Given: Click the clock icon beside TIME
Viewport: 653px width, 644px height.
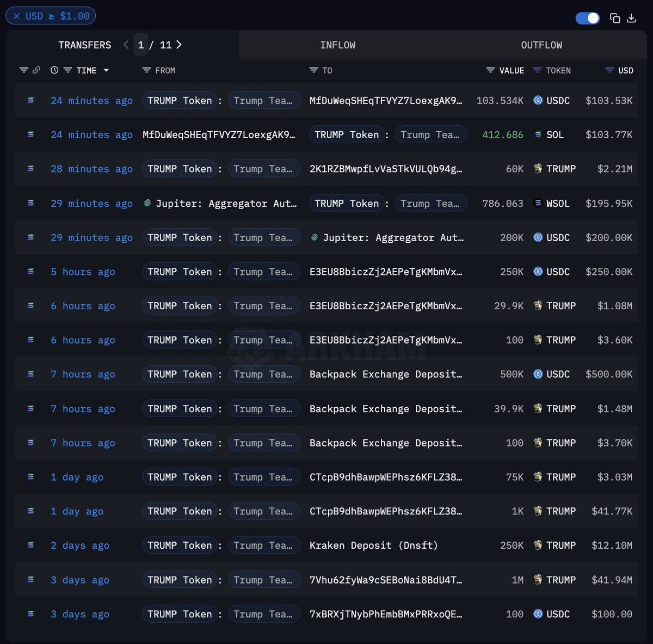Looking at the screenshot, I should [x=54, y=70].
